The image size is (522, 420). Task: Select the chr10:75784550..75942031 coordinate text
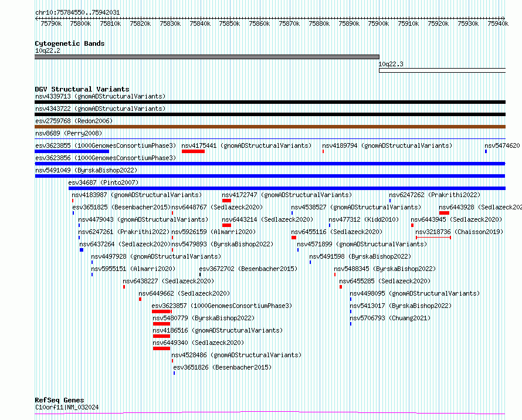coord(77,13)
